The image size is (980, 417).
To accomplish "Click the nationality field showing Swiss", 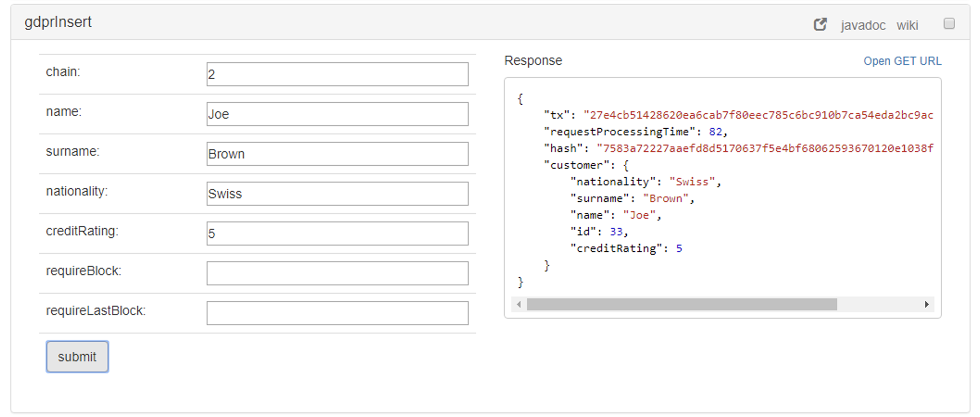I will click(x=337, y=194).
